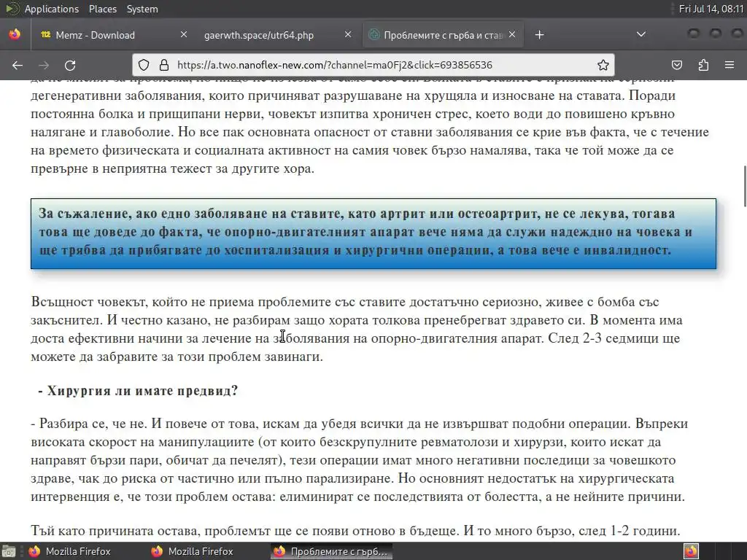Click the heading "Хирургия ли имате предвид?"

[138, 391]
